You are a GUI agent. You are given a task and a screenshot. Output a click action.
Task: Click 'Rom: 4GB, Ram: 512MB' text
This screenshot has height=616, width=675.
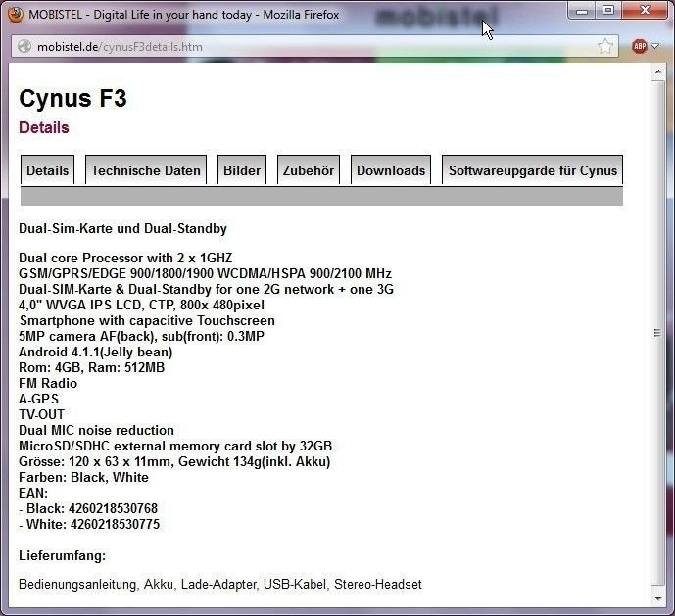[x=92, y=367]
